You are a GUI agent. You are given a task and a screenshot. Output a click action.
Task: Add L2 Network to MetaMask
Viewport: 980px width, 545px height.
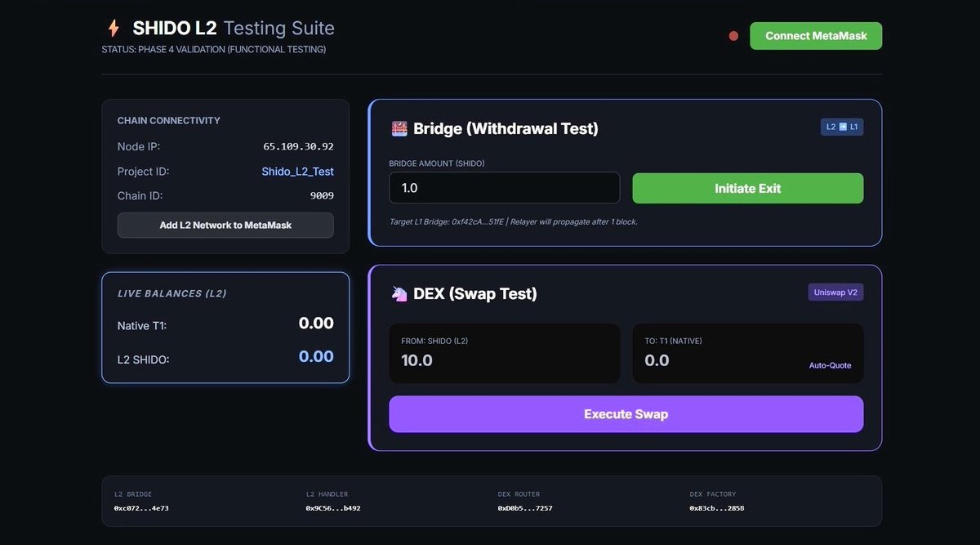(x=225, y=225)
